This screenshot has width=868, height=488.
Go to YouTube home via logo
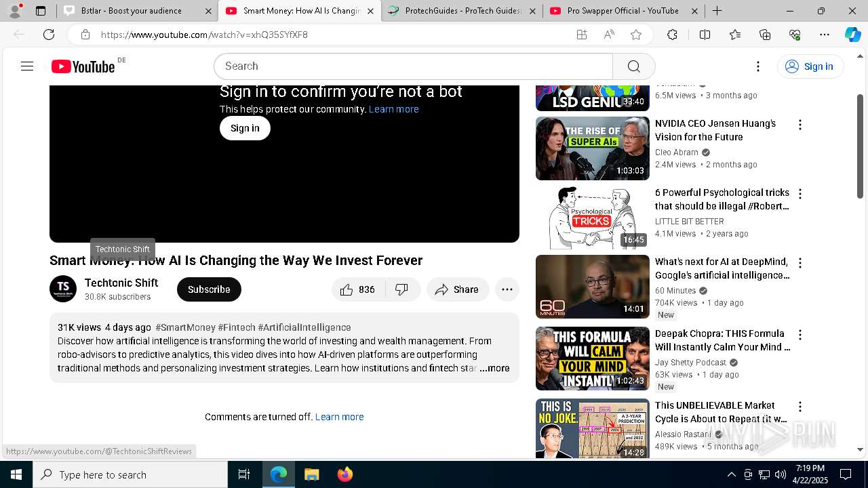pyautogui.click(x=83, y=66)
